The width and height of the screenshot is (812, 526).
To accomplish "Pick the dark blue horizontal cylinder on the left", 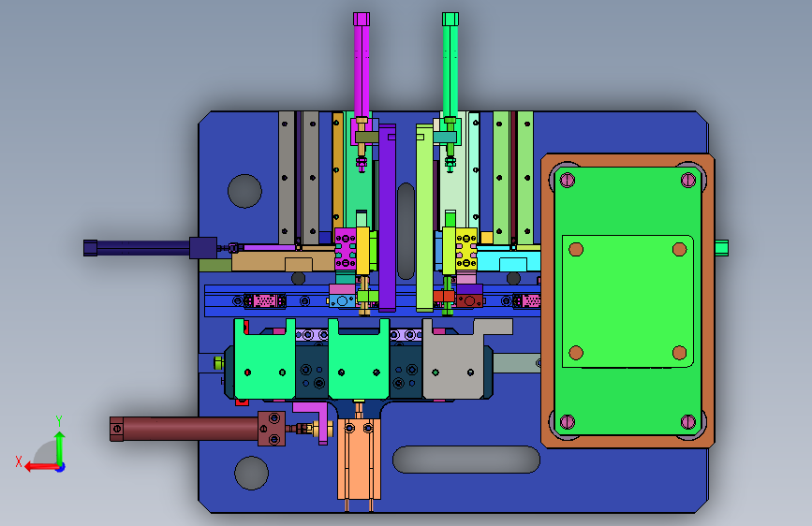I will [x=142, y=247].
